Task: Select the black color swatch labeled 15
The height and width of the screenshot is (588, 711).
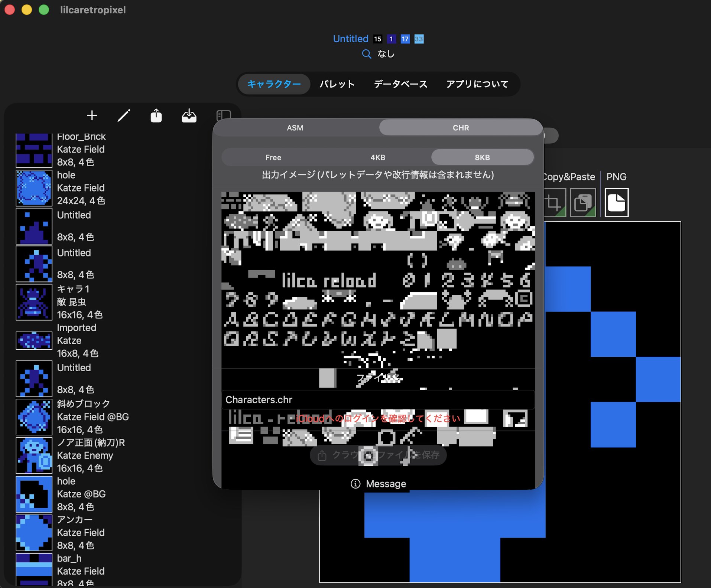Action: click(x=378, y=39)
